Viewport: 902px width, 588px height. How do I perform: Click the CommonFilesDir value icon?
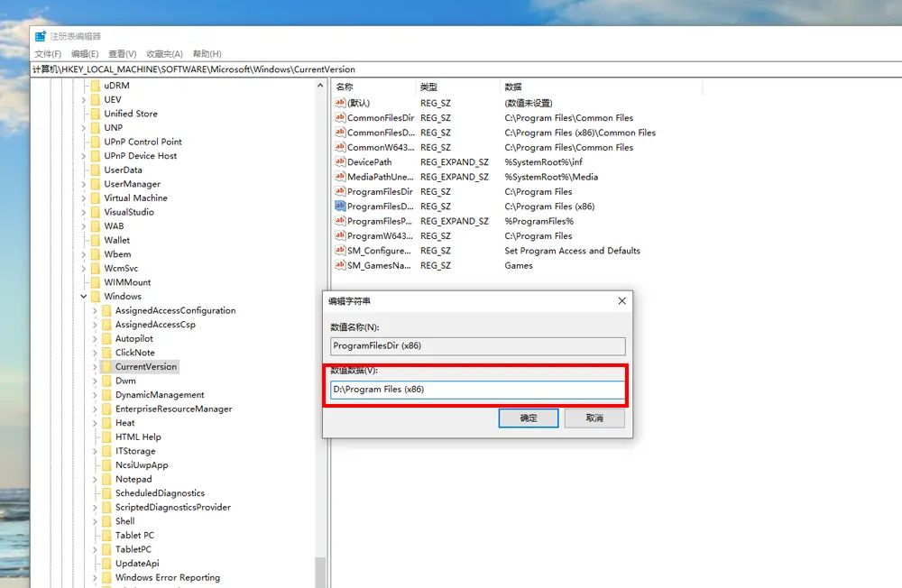[340, 117]
